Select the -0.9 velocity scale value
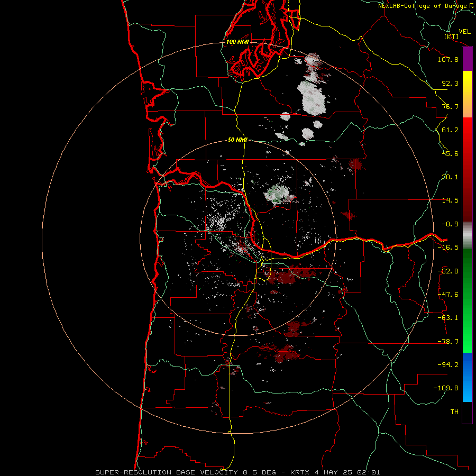Screen dimensions: 476x476 450,224
